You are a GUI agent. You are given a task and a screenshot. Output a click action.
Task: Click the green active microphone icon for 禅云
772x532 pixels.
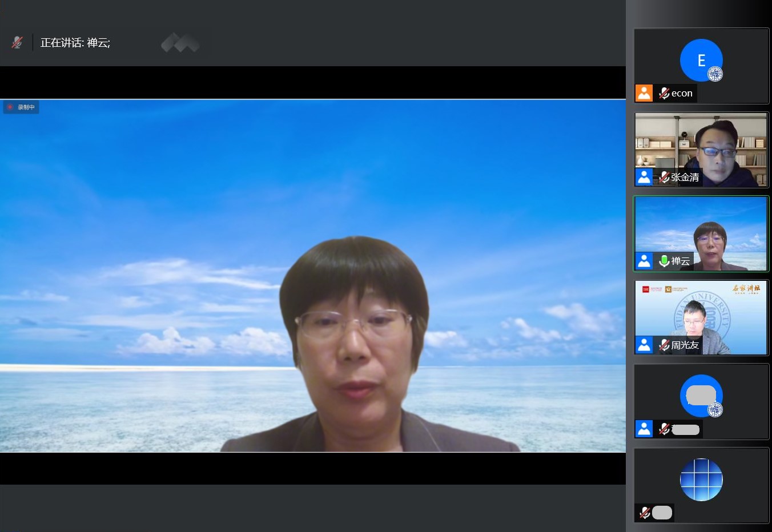click(664, 261)
